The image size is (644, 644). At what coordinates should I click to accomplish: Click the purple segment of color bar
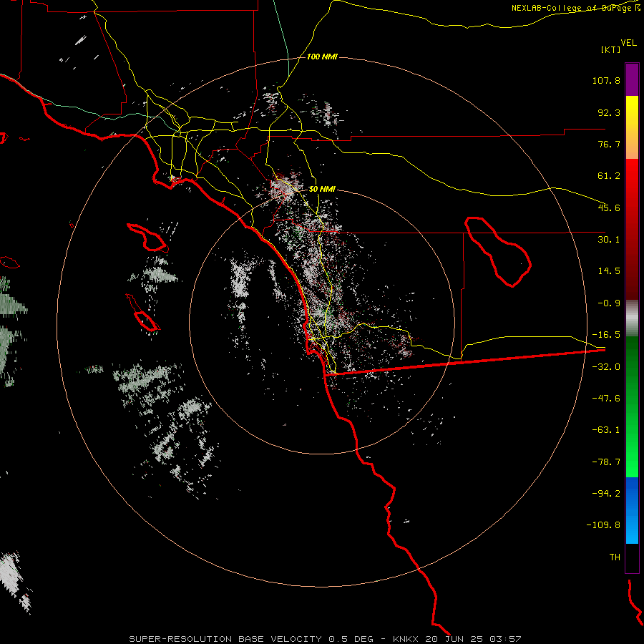[x=632, y=79]
